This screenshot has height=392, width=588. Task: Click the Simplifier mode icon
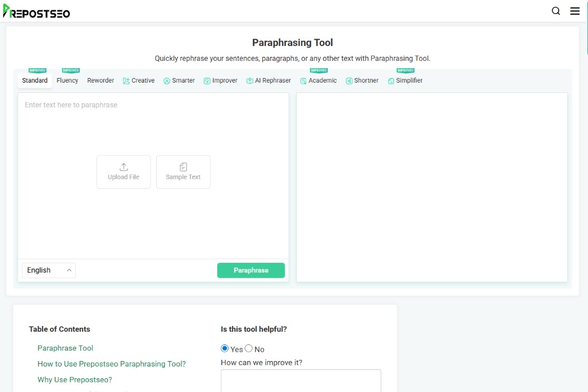[392, 80]
